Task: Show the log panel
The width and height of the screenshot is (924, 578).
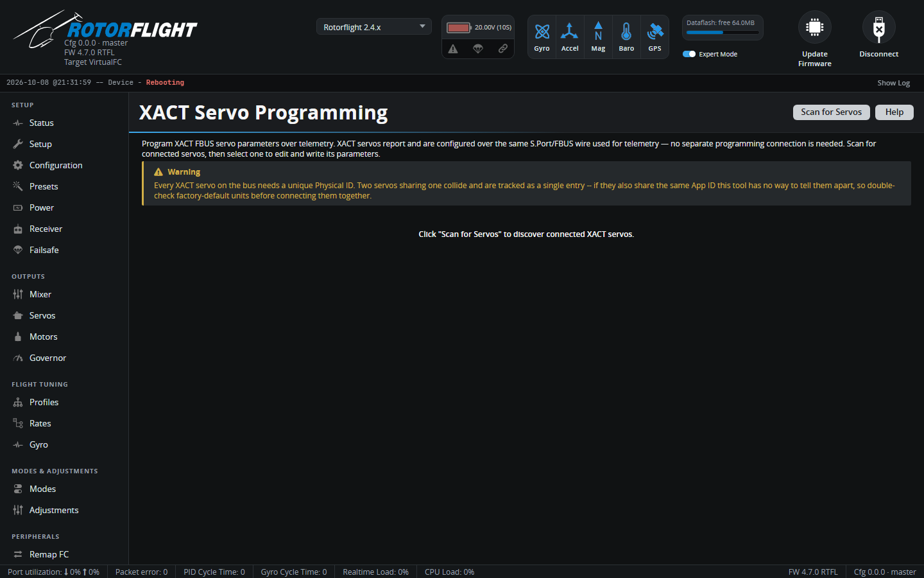Action: [894, 83]
